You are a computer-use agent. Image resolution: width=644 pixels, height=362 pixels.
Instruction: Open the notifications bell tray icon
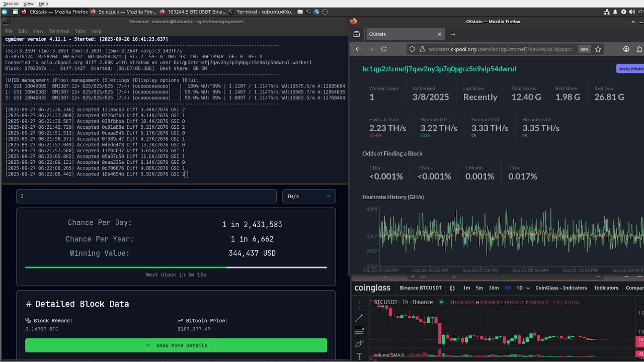pos(615,12)
